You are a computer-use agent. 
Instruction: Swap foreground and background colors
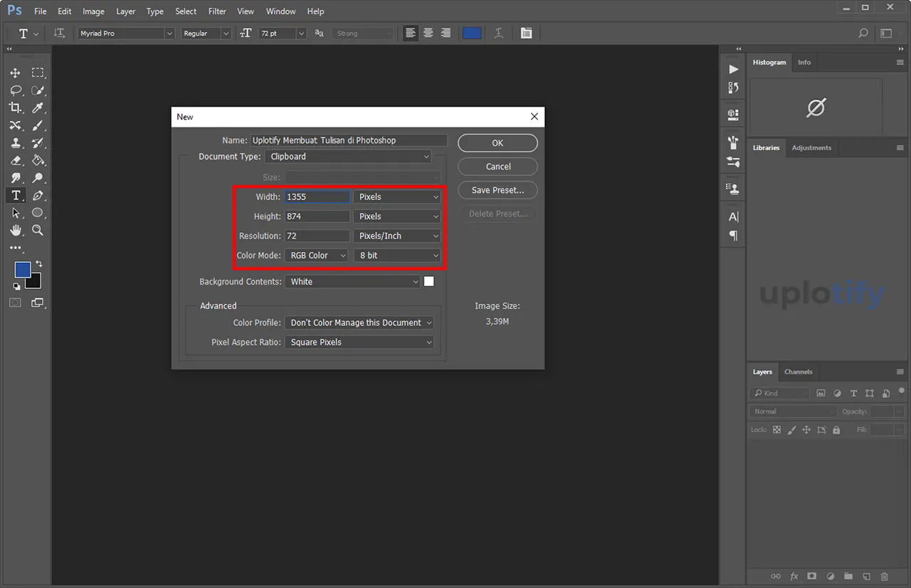click(38, 263)
